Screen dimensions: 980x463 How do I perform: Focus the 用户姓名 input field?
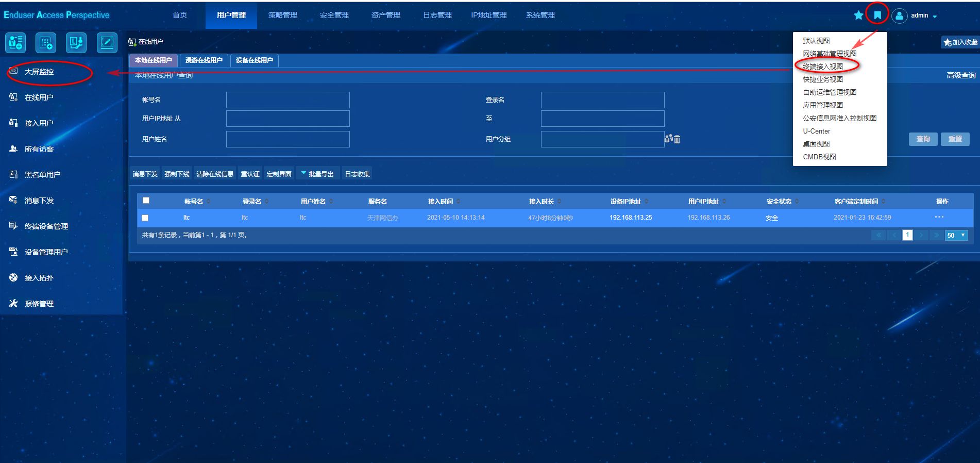[x=288, y=139]
